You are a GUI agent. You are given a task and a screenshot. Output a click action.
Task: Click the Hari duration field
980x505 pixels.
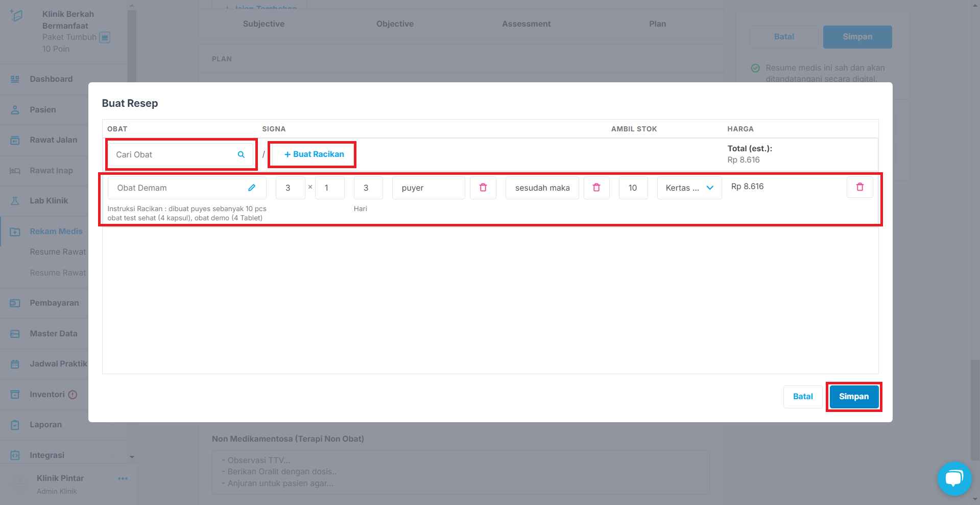pyautogui.click(x=368, y=188)
